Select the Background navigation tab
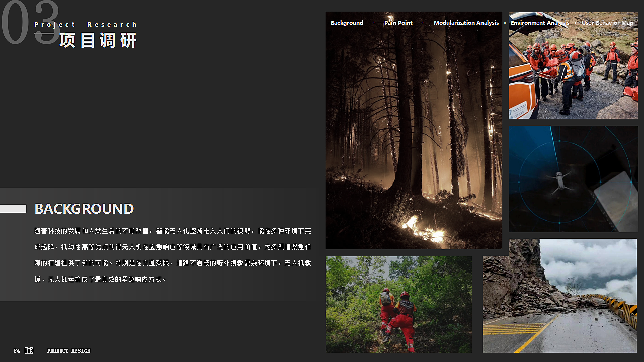 point(347,23)
